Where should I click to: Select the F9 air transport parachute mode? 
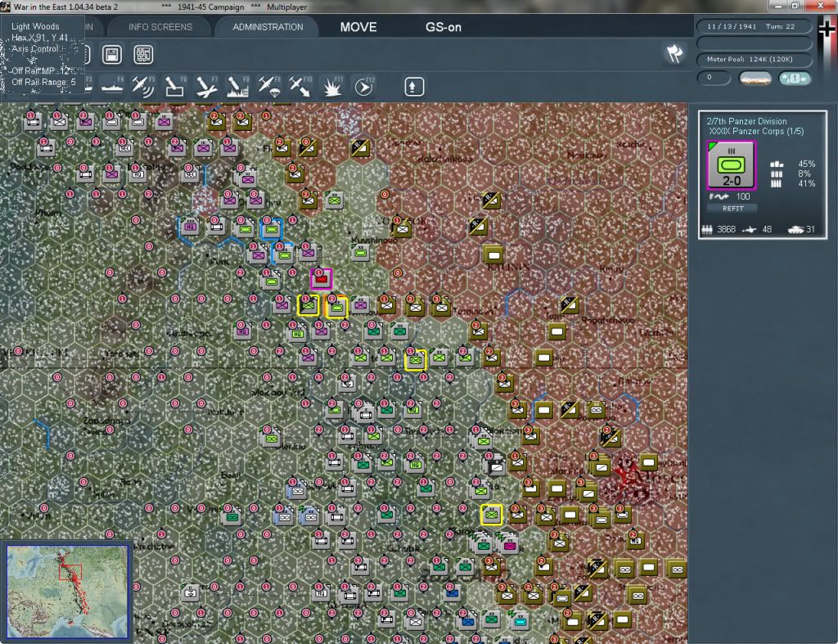click(x=268, y=87)
